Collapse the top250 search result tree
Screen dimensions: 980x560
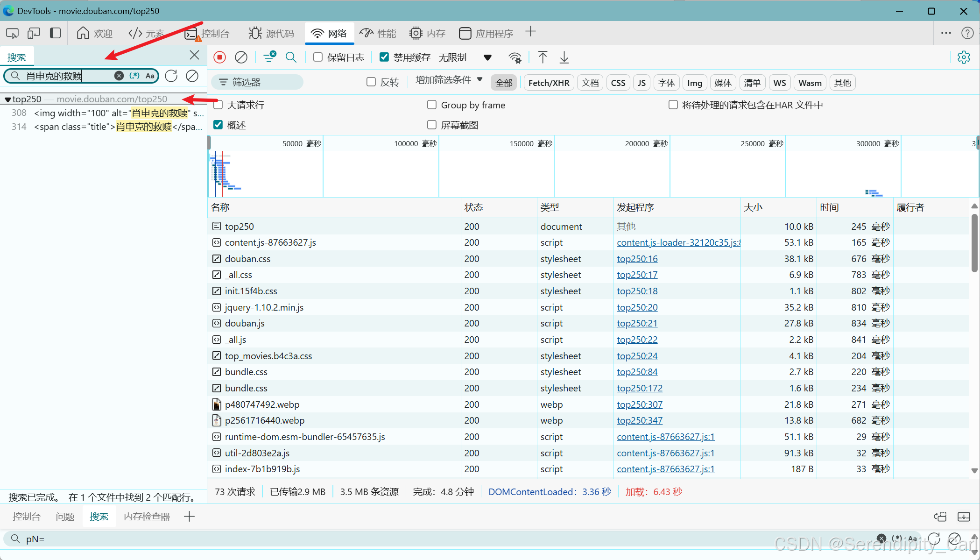click(7, 99)
